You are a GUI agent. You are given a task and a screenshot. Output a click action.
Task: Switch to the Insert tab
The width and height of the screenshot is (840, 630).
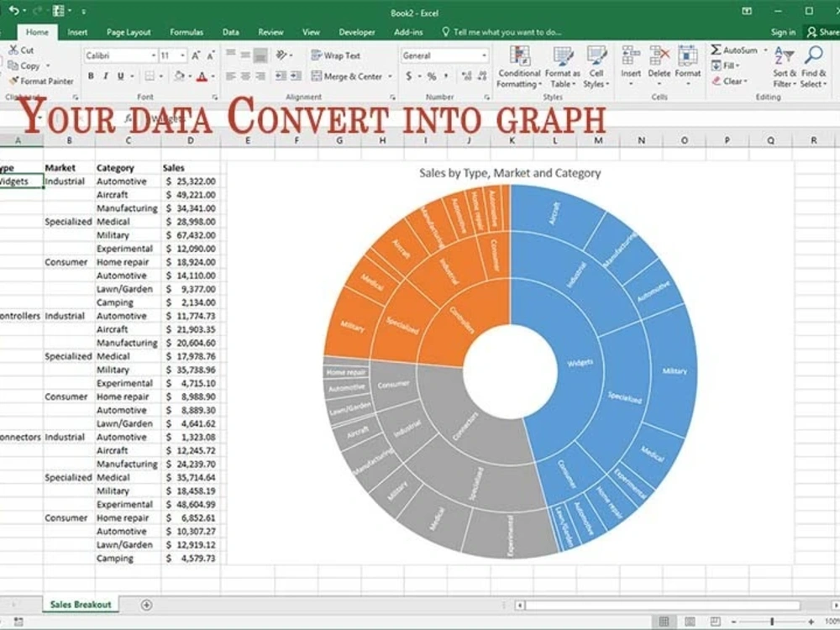pyautogui.click(x=77, y=32)
